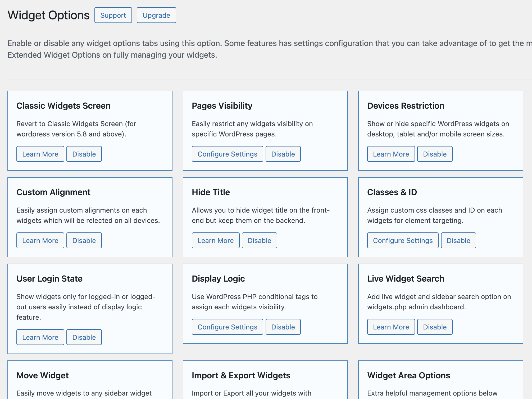Disable the Hide Title feature

(259, 240)
